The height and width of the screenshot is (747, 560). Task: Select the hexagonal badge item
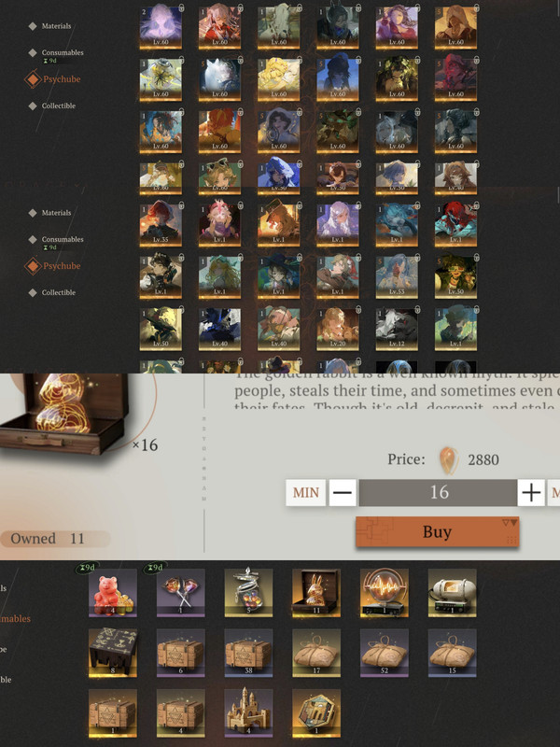tap(316, 713)
